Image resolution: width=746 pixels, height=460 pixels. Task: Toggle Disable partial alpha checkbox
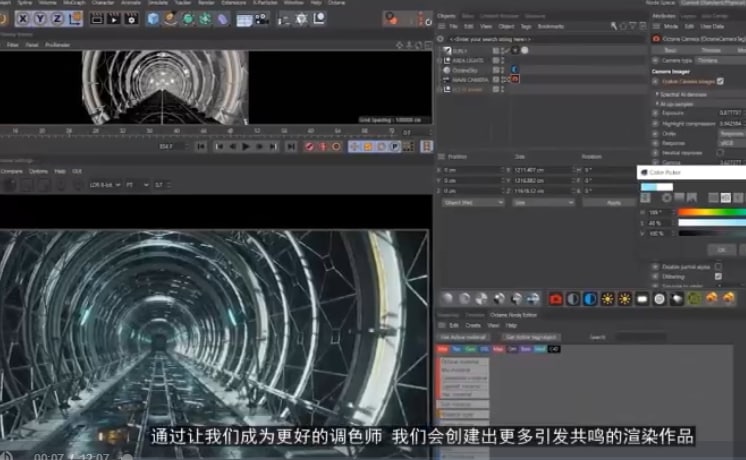point(718,266)
